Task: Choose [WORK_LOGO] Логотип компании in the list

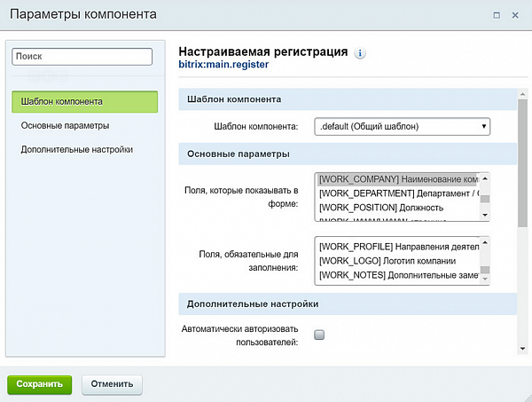Action: point(396,260)
